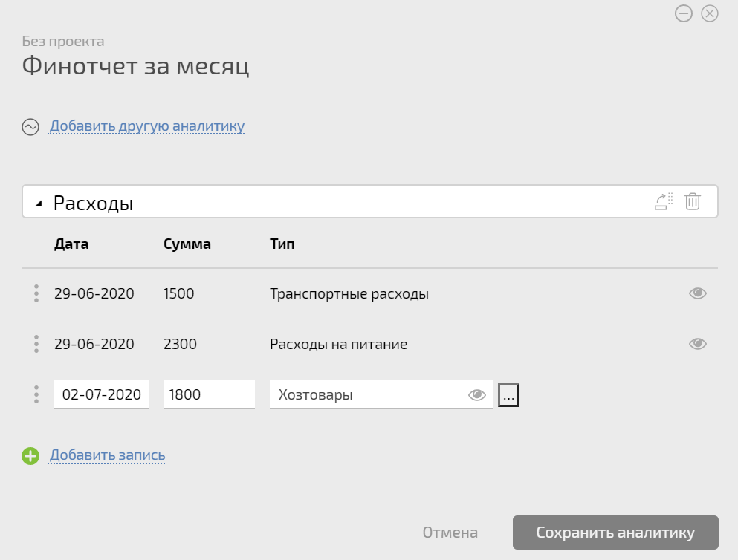Click the Финотчет за месяц title
Viewport: 738px width, 560px height.
135,65
